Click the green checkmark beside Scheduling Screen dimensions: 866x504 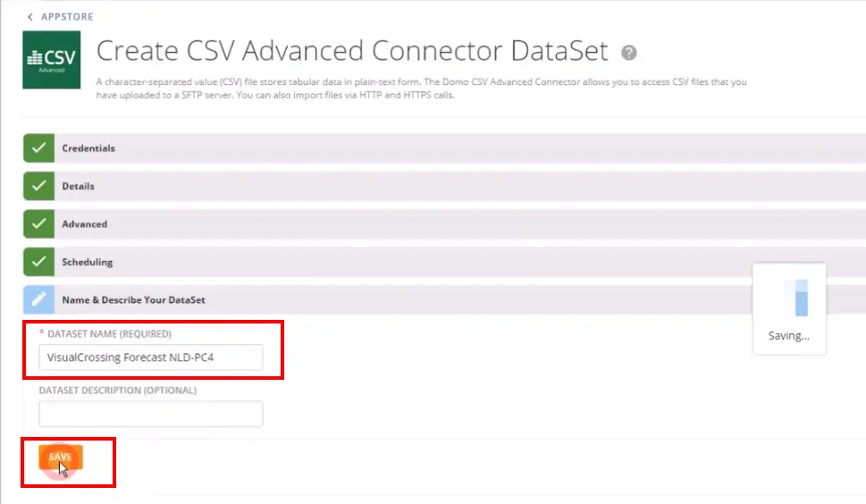(38, 263)
